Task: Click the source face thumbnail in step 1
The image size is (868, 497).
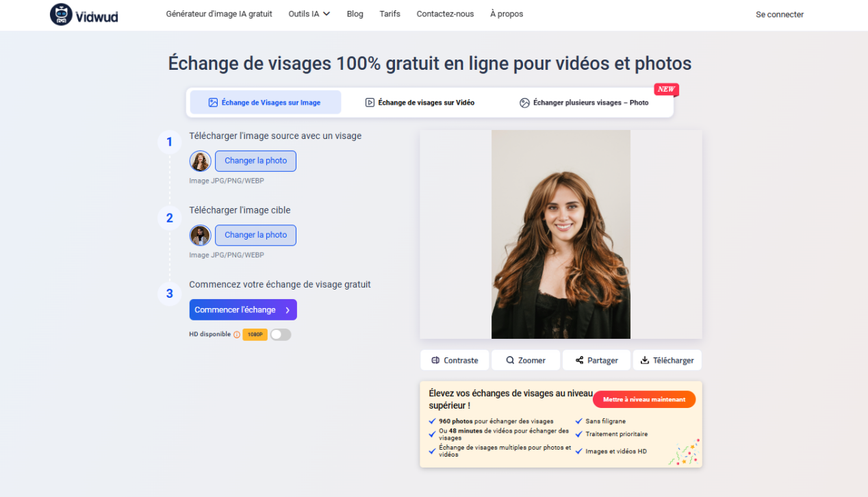Action: 200,161
